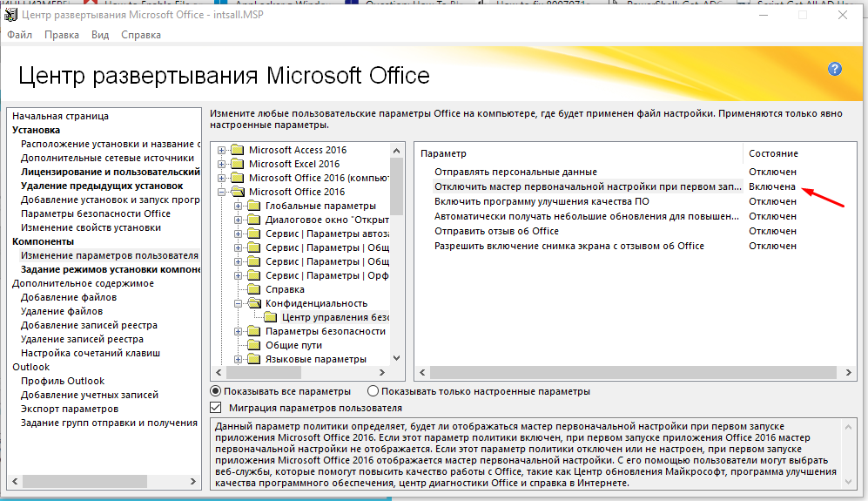The height and width of the screenshot is (501, 868).
Task: Click description box scroll down arrow
Action: pos(848,482)
